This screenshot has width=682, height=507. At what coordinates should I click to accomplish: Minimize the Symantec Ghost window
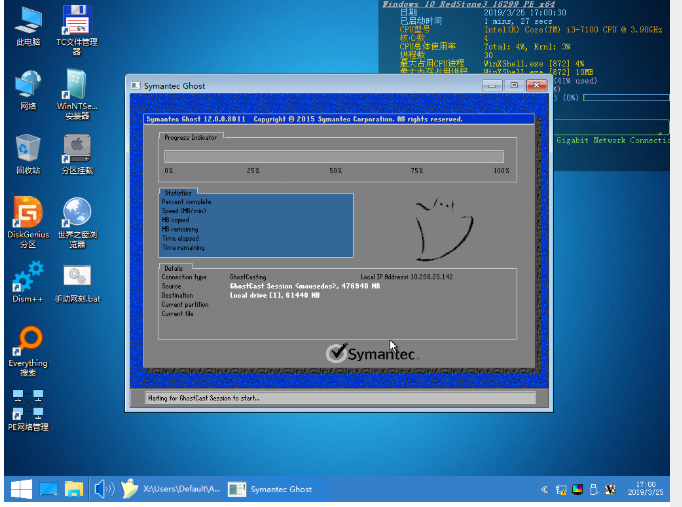pos(492,86)
